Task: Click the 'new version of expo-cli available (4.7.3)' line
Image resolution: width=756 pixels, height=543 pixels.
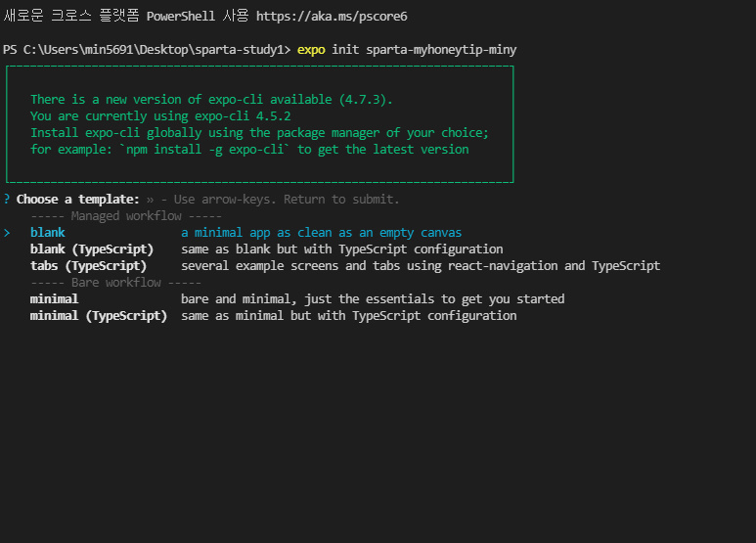Action: [x=211, y=100]
